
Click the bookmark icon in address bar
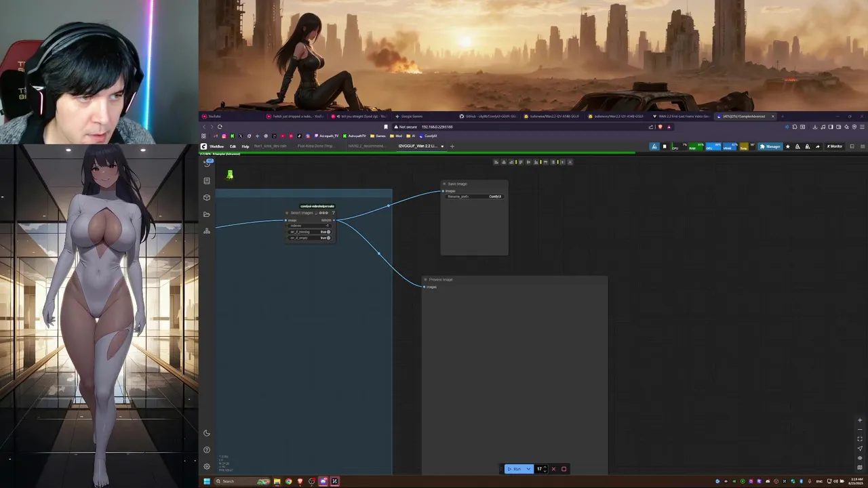386,127
